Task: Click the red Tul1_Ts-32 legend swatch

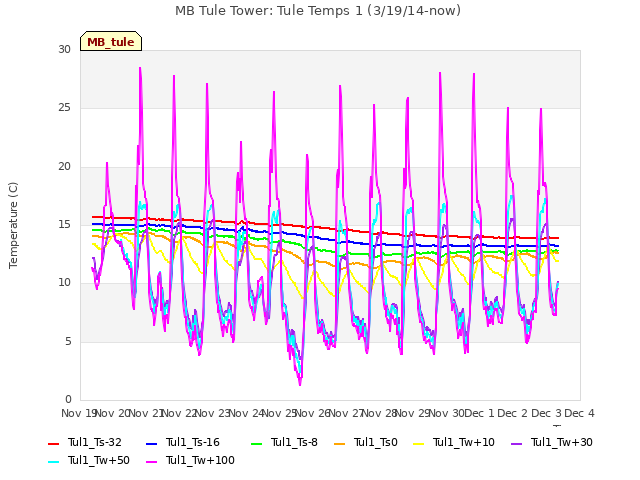Action: point(53,444)
